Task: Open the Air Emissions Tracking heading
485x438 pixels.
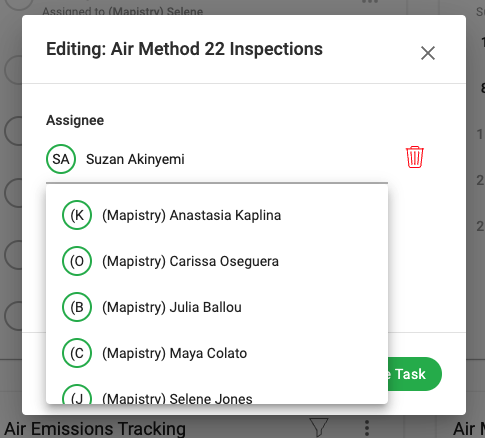Action: 95,429
